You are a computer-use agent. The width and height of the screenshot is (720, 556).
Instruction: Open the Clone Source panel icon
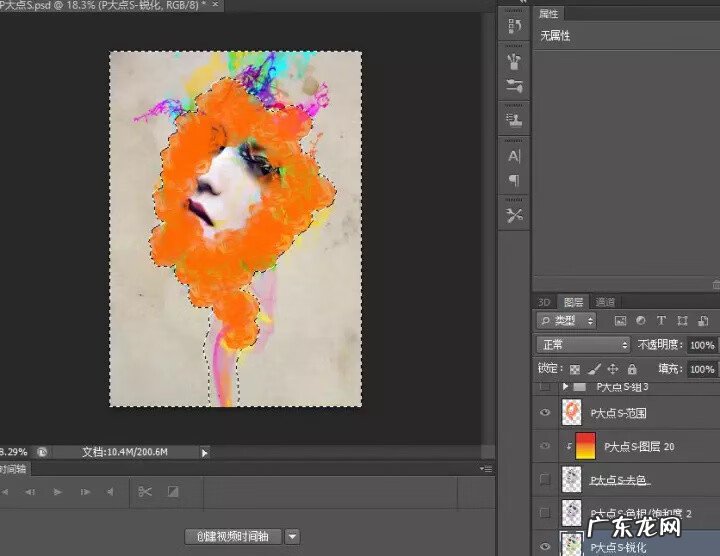pyautogui.click(x=514, y=120)
